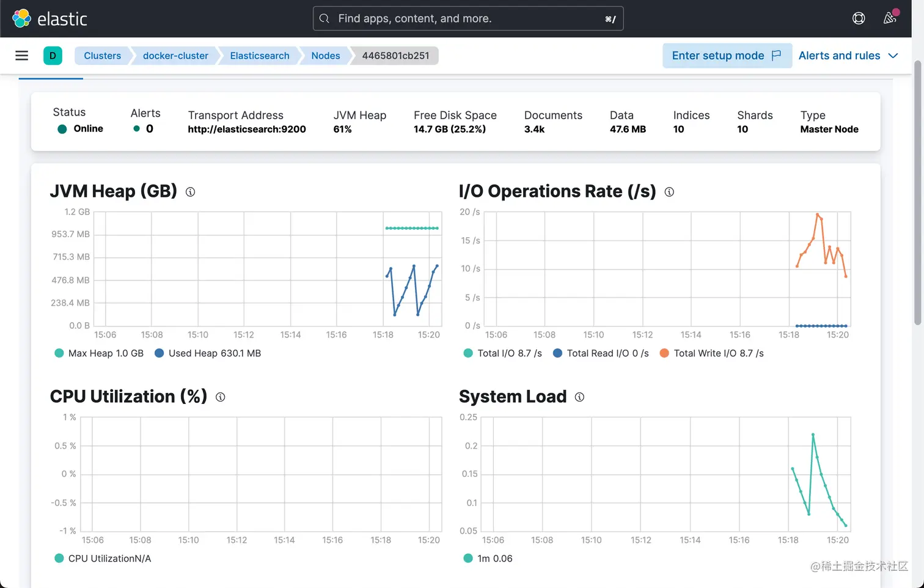The image size is (924, 588).
Task: Toggle the Total Read I/O legend series
Action: point(601,353)
